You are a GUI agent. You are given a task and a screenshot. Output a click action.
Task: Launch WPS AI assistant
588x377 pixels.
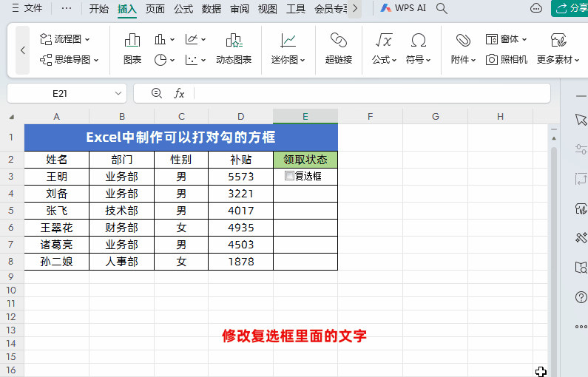point(403,8)
